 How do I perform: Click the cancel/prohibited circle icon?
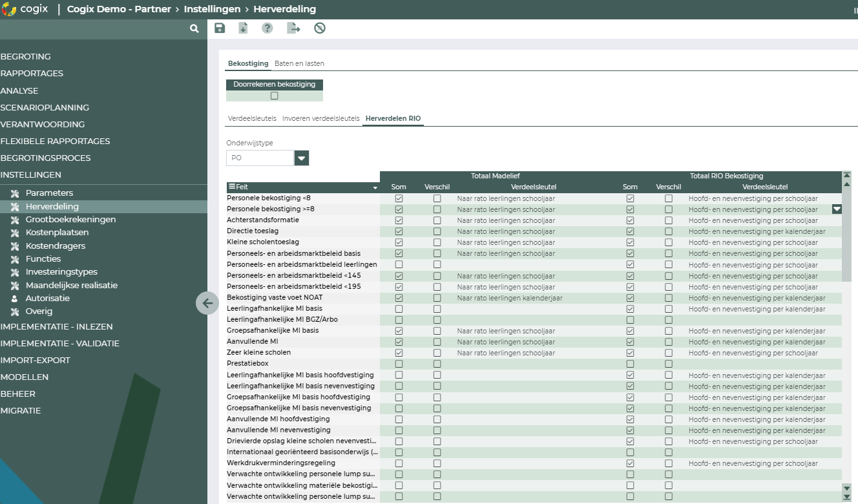[x=320, y=28]
